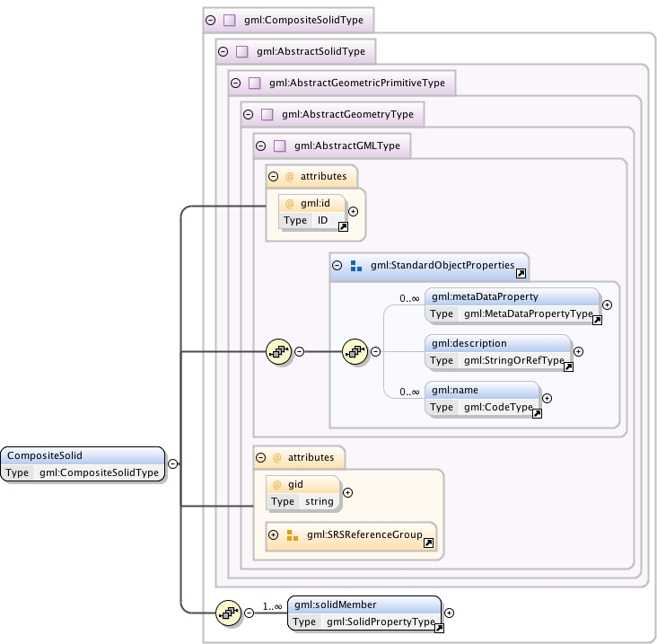Follow the reference arrow on gml:SolidPropertyType

[439, 628]
